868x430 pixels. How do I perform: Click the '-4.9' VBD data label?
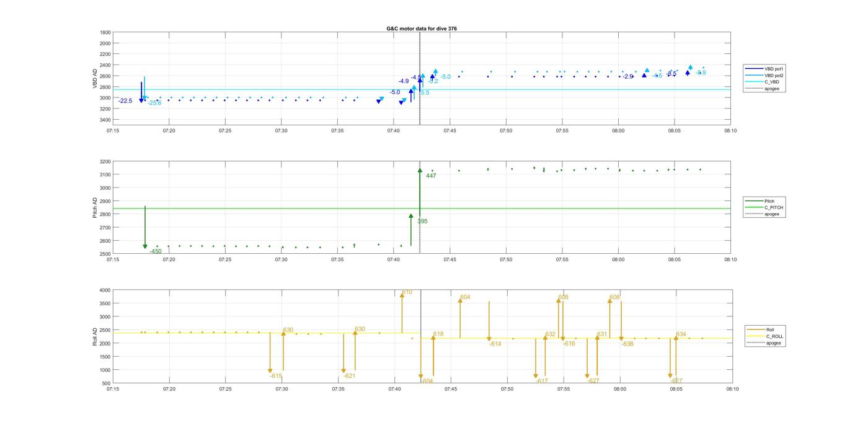click(404, 81)
